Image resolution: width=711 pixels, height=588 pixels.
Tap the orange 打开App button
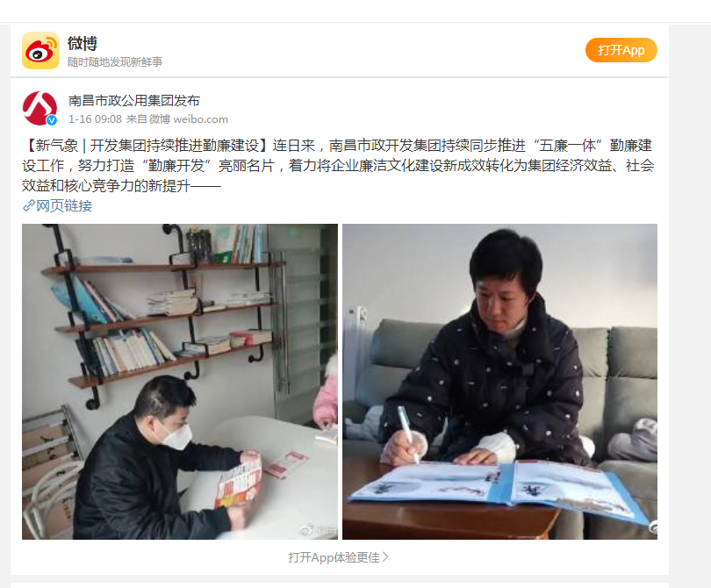[621, 50]
